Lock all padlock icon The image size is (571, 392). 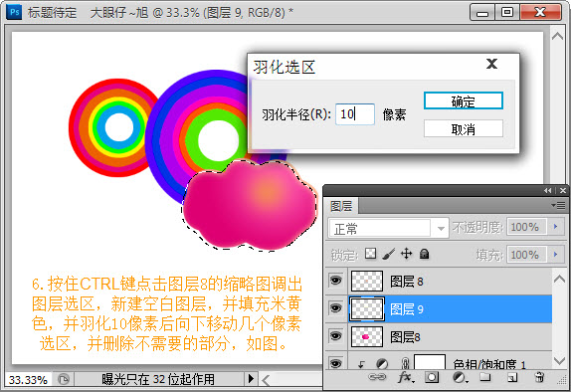[424, 254]
